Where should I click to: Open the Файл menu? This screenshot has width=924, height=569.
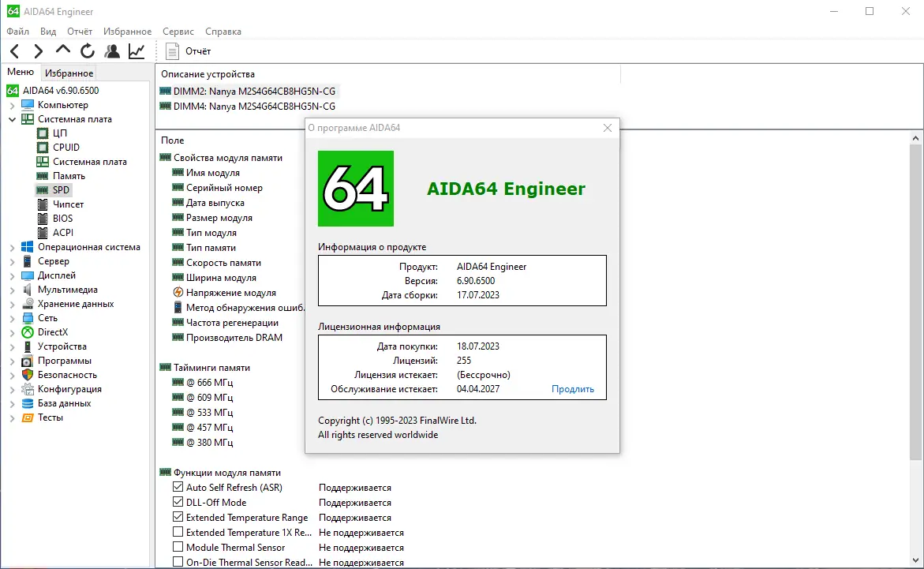pos(17,32)
